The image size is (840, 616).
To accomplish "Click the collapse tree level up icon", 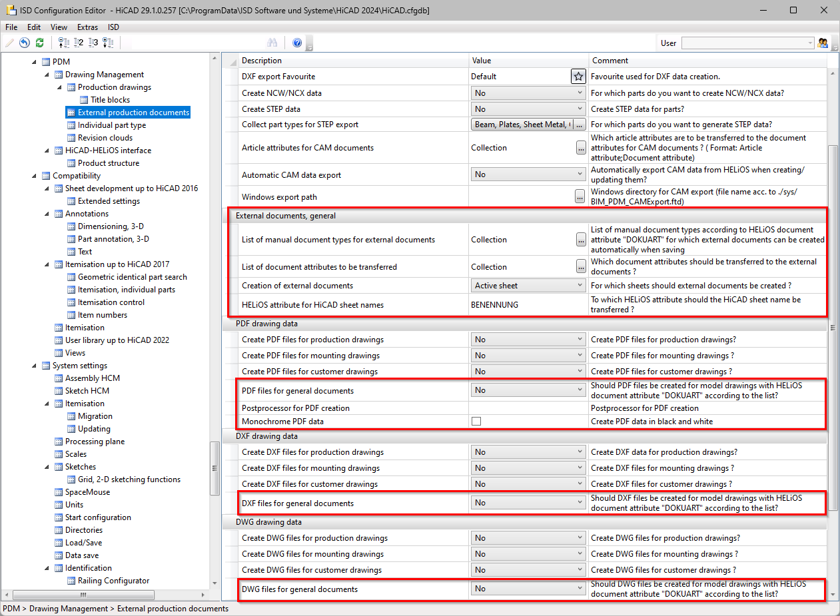I will [x=64, y=43].
